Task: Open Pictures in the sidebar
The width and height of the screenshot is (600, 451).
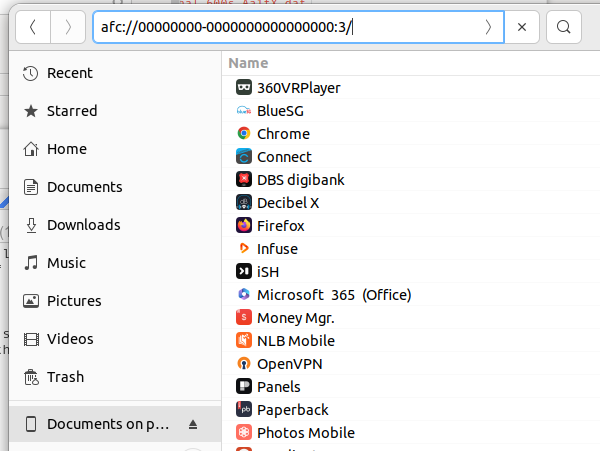Action: 115,301
